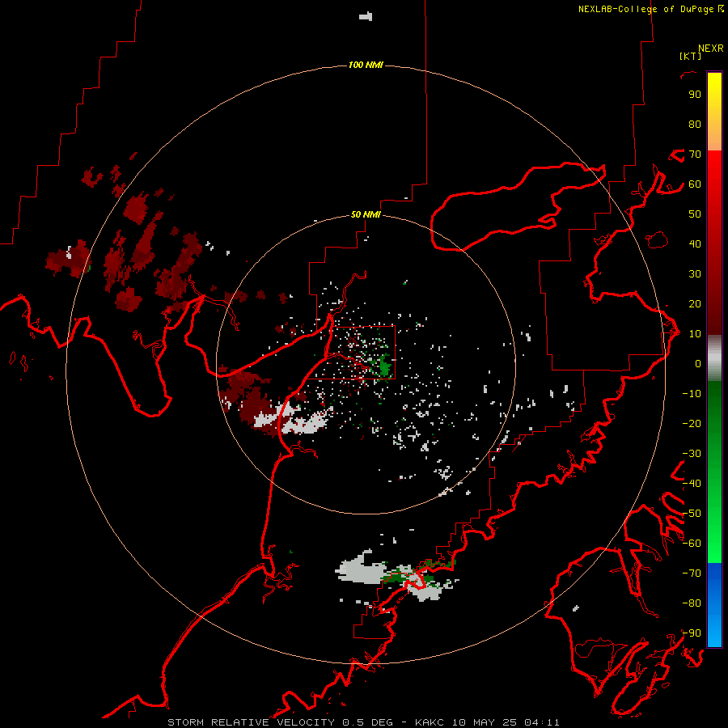Image resolution: width=728 pixels, height=728 pixels.
Task: Click the NEXLAB-College of DuPage credit text
Action: click(646, 9)
